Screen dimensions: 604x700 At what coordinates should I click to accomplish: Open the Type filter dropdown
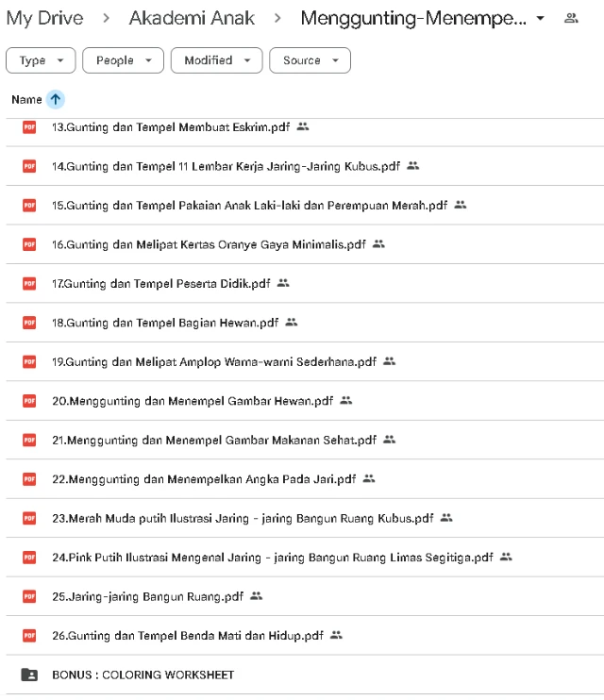pos(41,60)
